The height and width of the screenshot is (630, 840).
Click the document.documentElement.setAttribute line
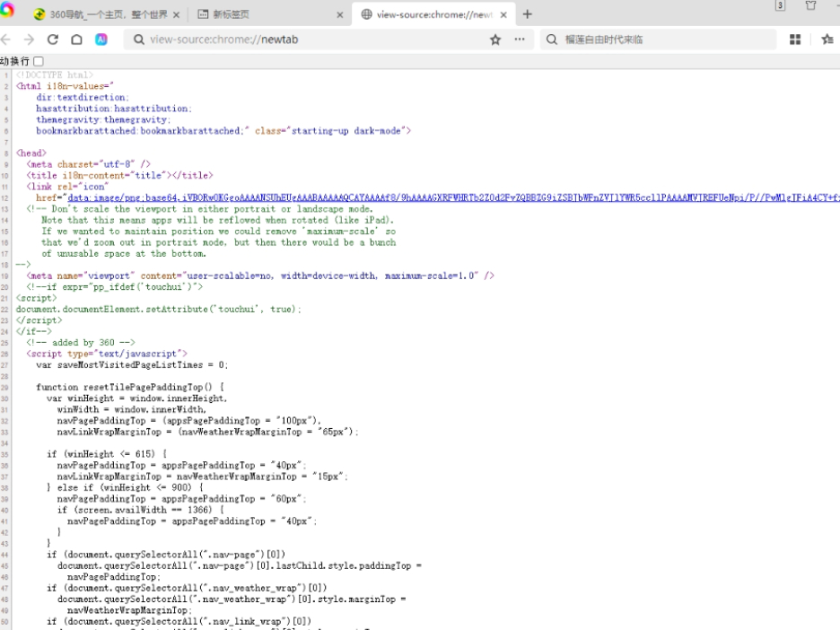click(159, 309)
